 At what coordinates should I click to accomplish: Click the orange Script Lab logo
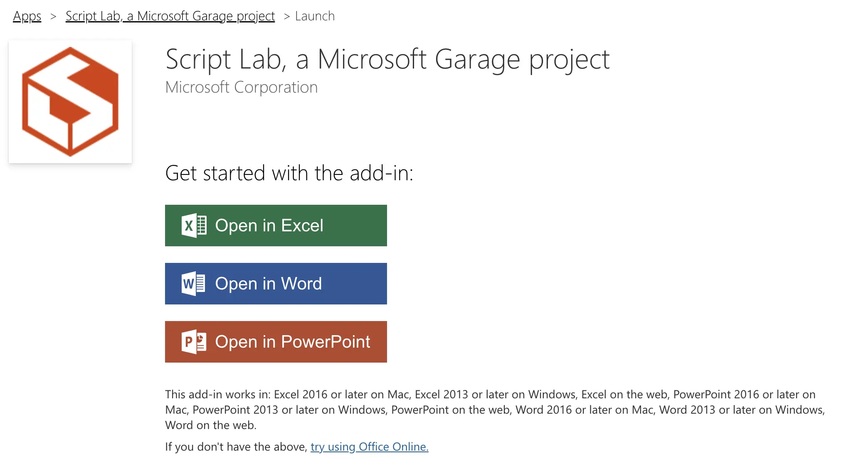(x=70, y=102)
